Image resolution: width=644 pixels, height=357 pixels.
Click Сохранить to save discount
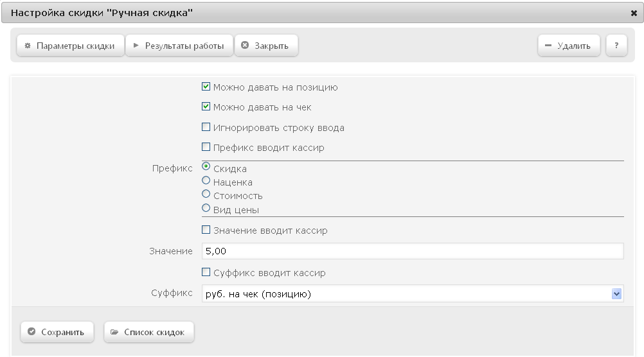[57, 332]
